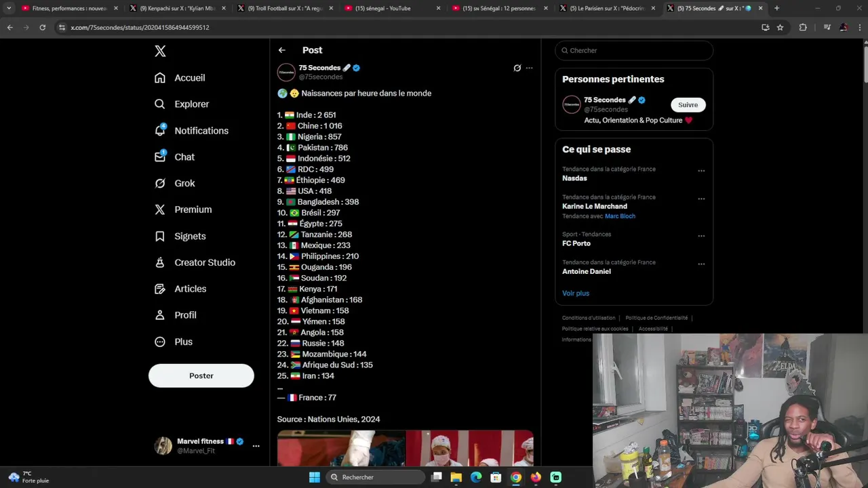Open options for the Nasdas trend

point(701,171)
